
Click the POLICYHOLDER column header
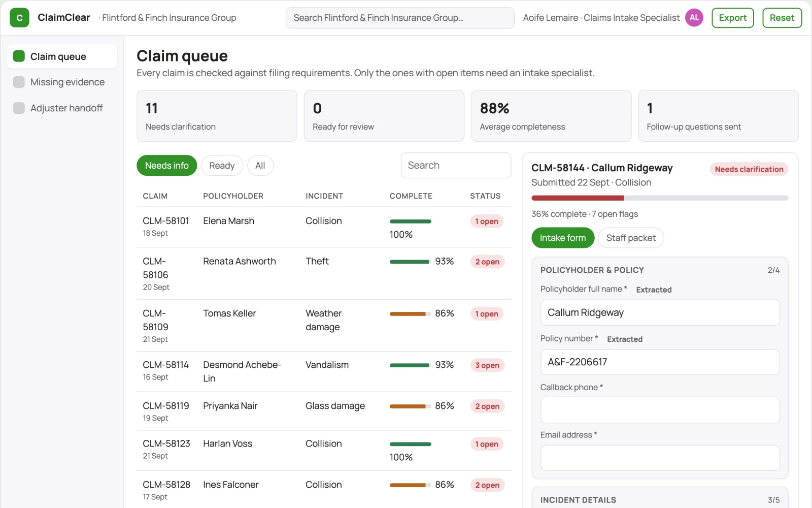coord(233,196)
